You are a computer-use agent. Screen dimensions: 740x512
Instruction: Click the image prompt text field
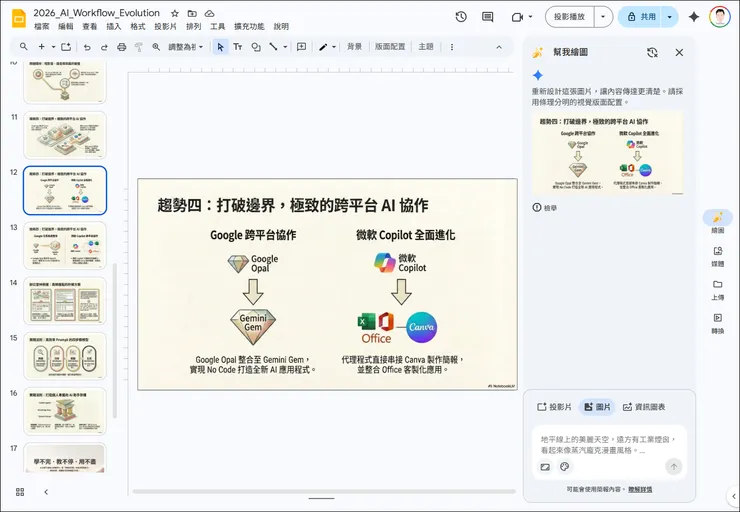tap(609, 445)
